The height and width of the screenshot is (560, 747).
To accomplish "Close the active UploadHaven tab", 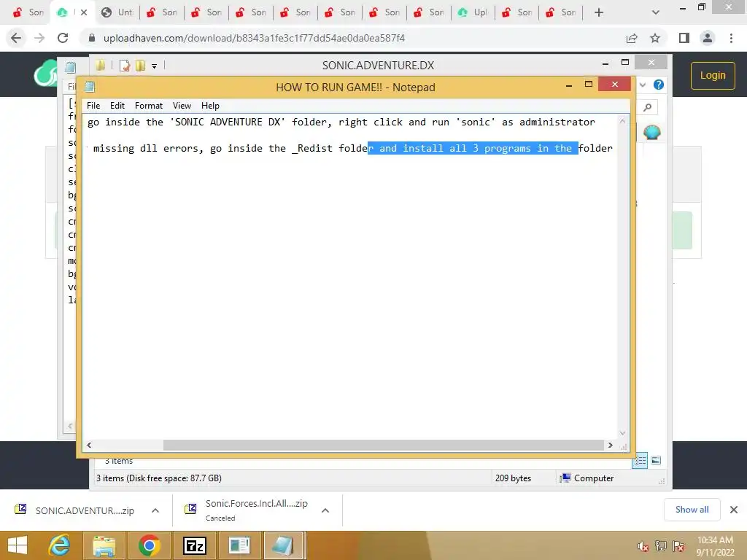I will point(84,12).
